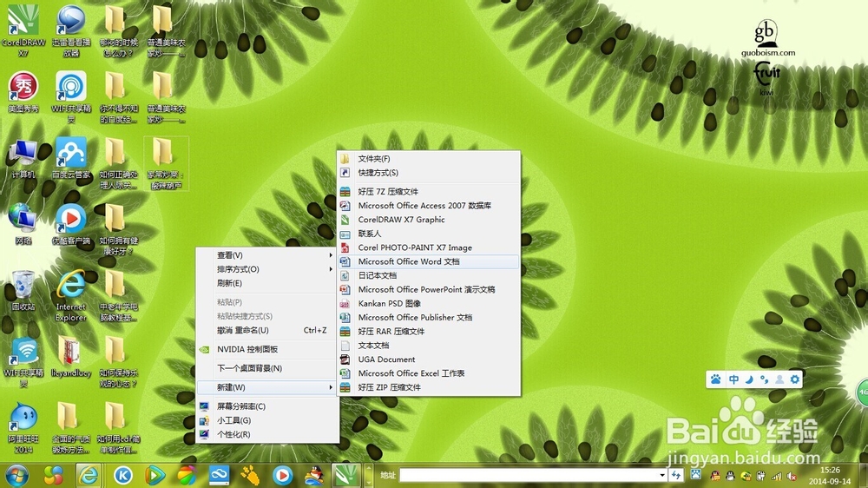Expand the 排序方式(O) submenu
This screenshot has width=868, height=488.
coord(267,269)
